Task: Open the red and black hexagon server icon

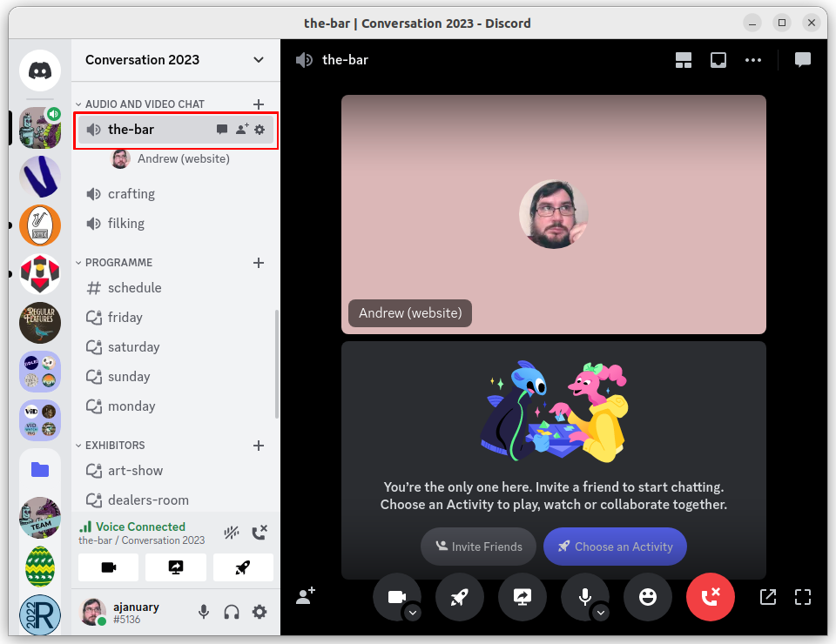Action: click(x=40, y=274)
